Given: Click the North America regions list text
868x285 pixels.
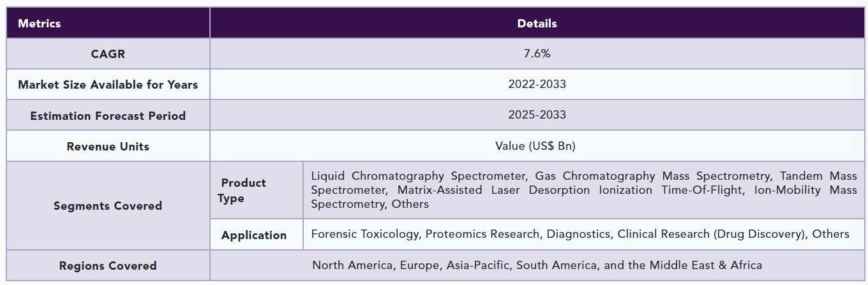Looking at the screenshot, I should [537, 265].
